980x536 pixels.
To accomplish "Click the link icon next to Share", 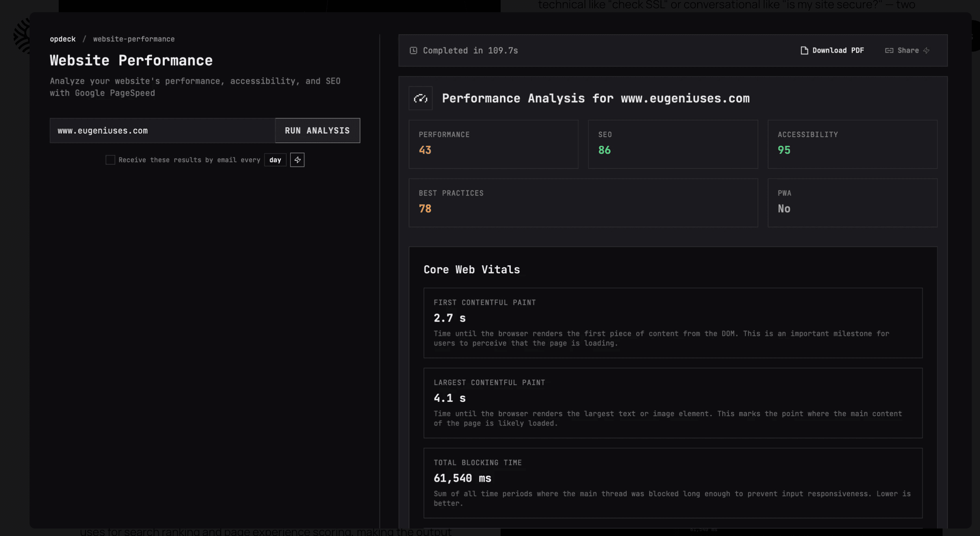I will 889,50.
